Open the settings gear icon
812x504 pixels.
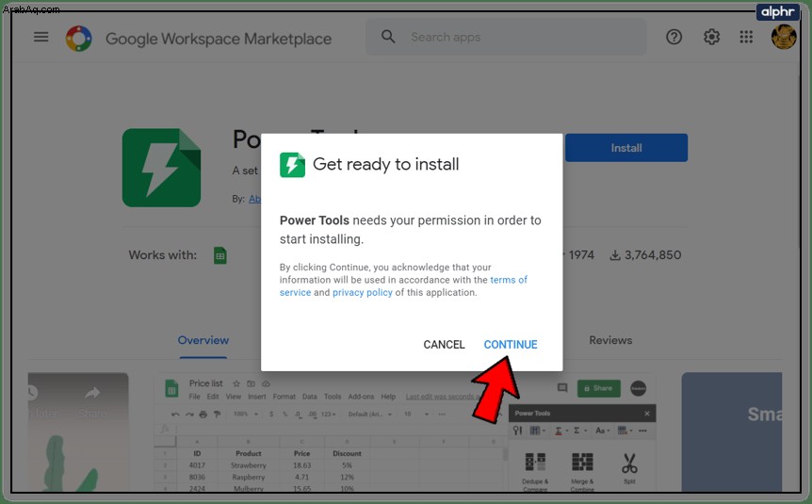tap(711, 37)
